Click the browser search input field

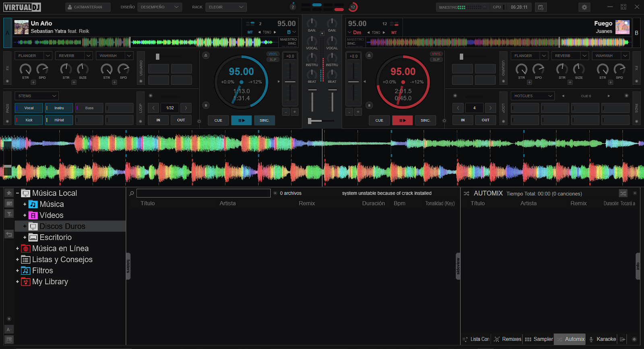[203, 193]
